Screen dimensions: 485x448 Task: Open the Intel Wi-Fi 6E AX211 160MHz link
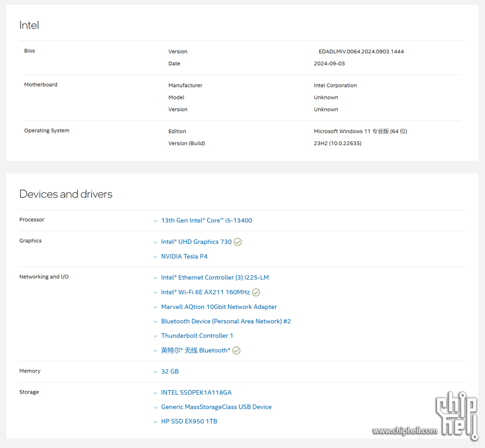point(205,292)
